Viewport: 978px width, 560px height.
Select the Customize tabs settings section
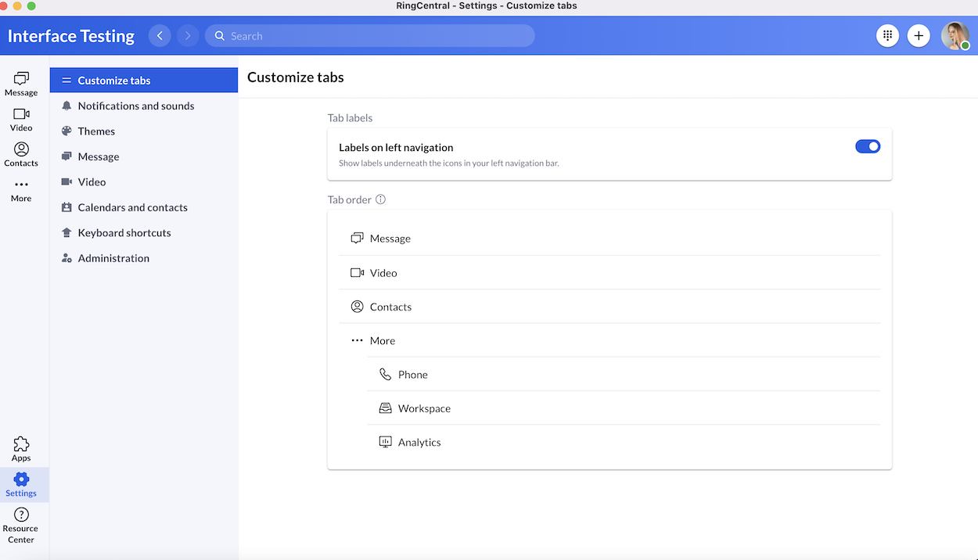144,81
